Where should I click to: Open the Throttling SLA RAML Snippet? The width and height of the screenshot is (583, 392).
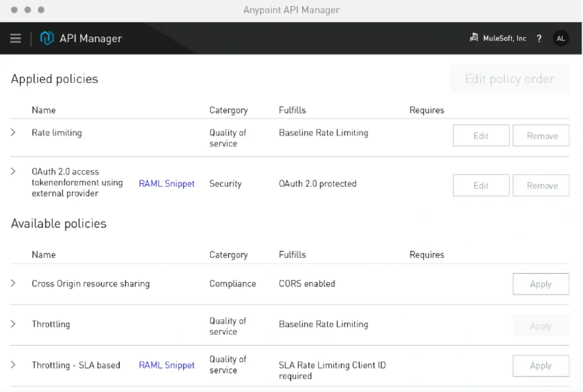click(167, 365)
